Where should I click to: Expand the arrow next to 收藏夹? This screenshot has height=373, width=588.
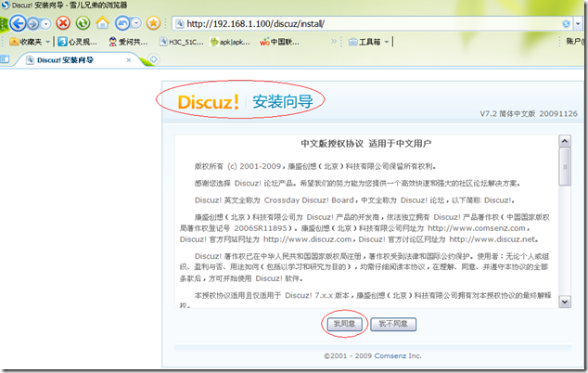[x=47, y=42]
